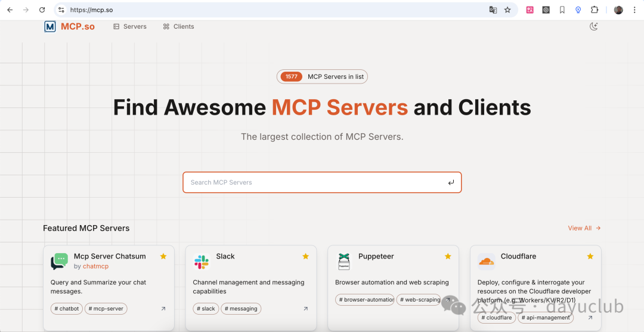Select the # api-management tag
644x332 pixels.
[546, 318]
